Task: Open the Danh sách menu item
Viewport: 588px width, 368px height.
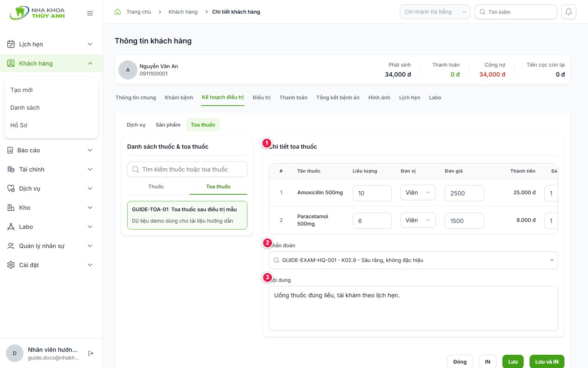Action: pyautogui.click(x=25, y=107)
